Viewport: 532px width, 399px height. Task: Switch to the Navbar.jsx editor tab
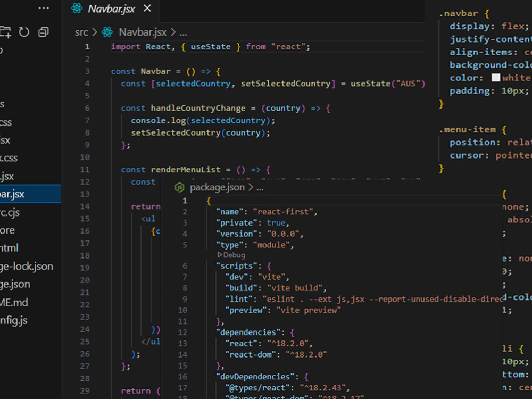tap(111, 9)
